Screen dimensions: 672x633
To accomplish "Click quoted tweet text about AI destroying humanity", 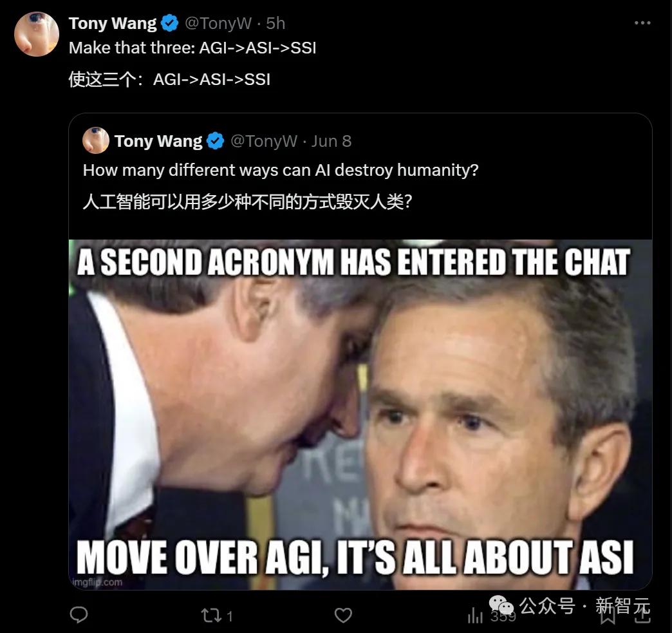I will click(x=281, y=170).
